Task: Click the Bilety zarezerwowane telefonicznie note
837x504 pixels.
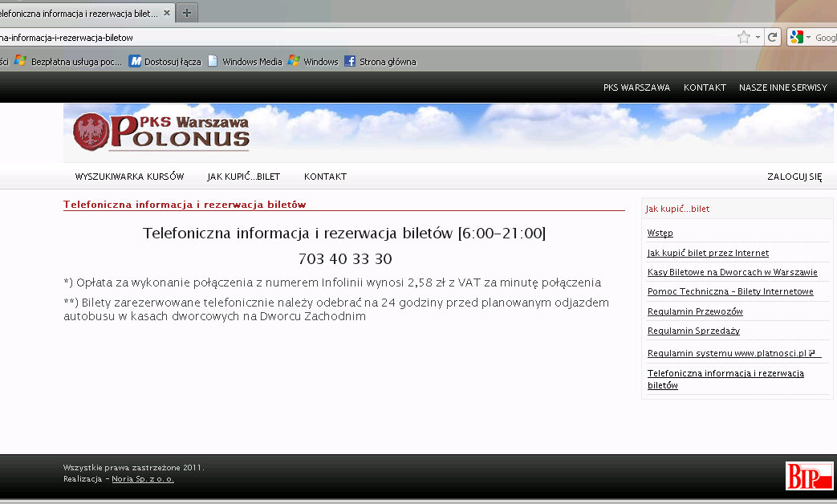Action: 336,309
